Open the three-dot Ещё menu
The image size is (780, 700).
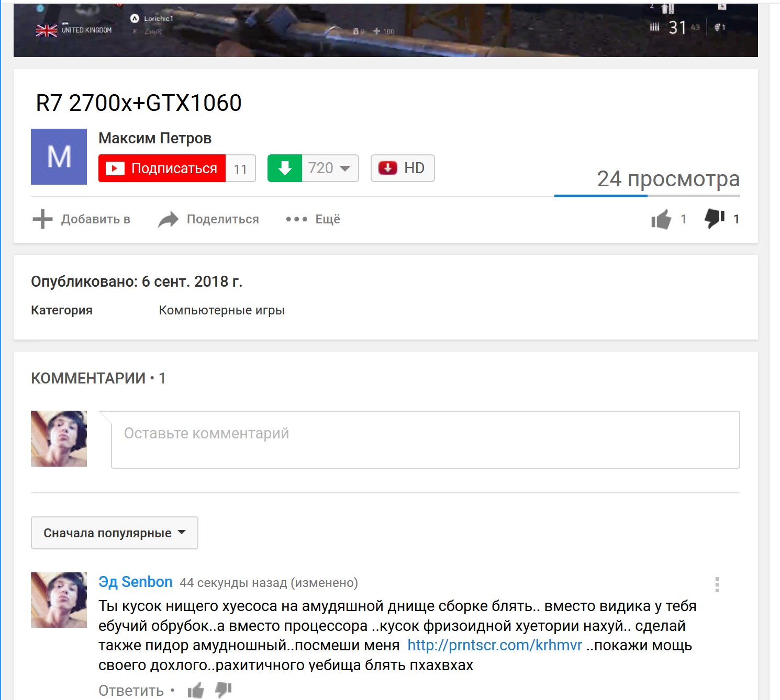coord(296,219)
